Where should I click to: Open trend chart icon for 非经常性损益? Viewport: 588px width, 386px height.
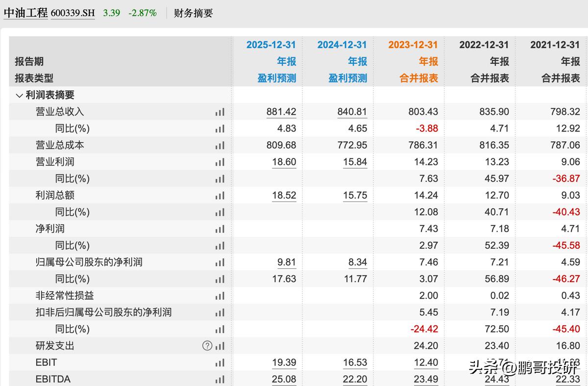point(220,295)
